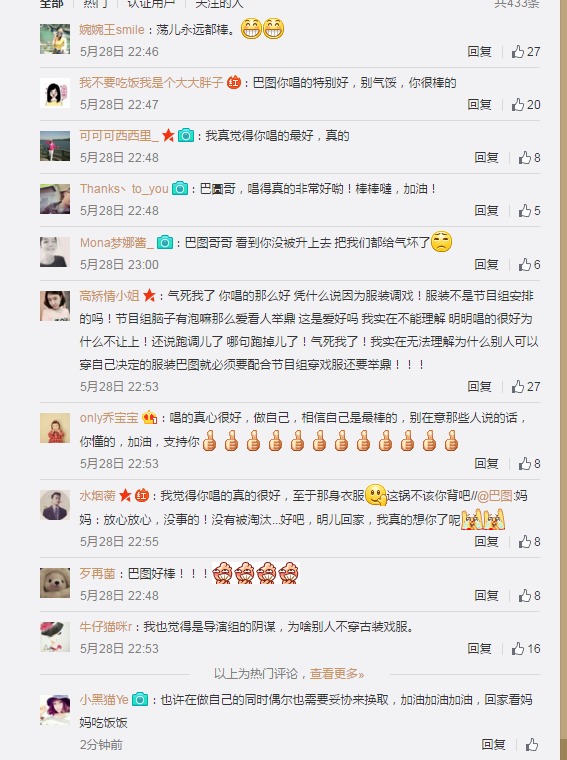Click star badge next to 高矫情小姐
The height and width of the screenshot is (760, 567).
149,295
